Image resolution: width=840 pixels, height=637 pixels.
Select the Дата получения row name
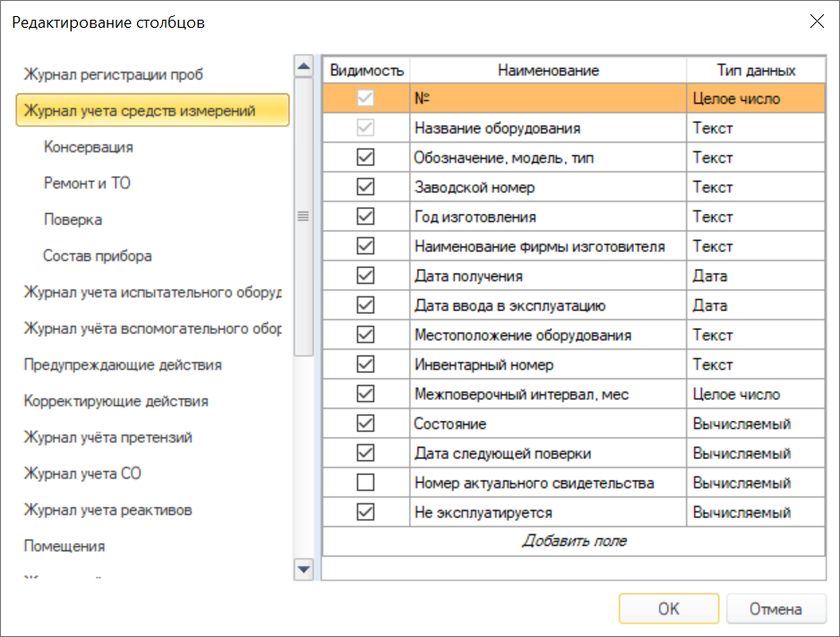[x=468, y=276]
